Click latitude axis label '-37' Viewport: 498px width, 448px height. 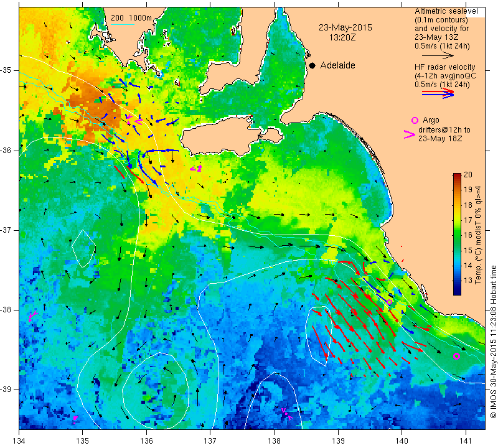tap(6, 230)
